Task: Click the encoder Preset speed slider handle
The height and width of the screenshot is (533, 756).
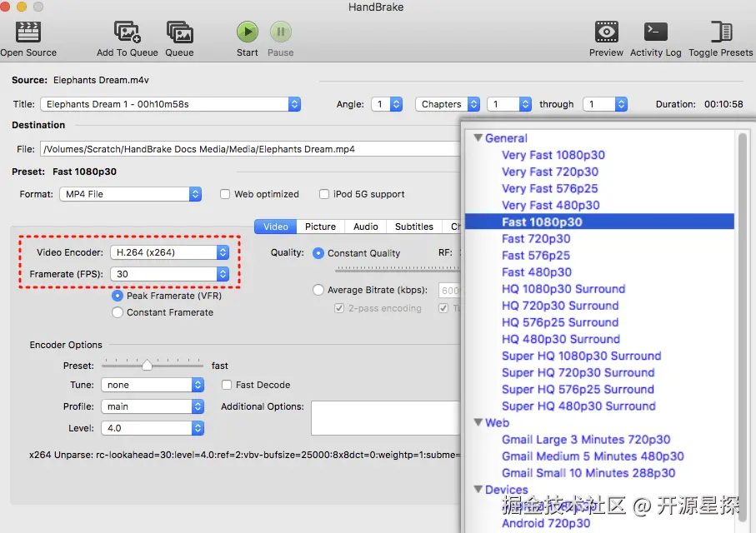Action: pos(147,366)
